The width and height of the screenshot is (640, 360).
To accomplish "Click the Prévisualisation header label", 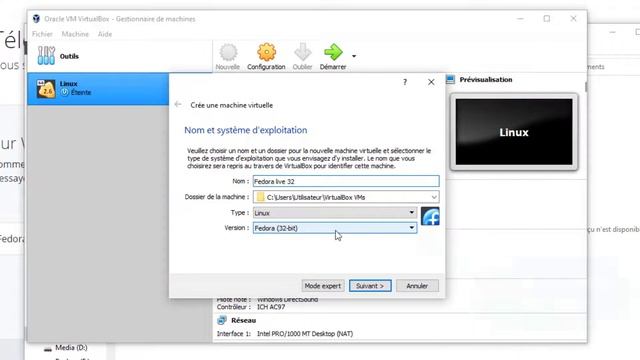I will 486,80.
